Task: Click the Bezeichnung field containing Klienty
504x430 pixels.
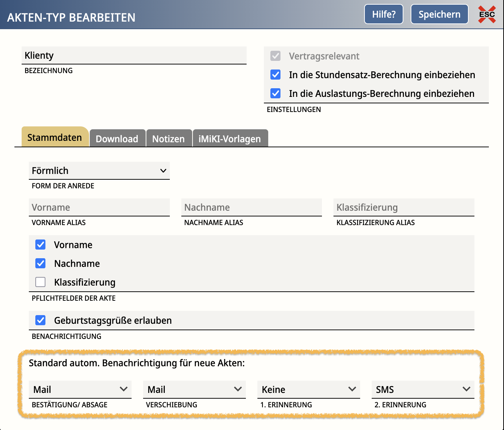Action: click(x=134, y=55)
